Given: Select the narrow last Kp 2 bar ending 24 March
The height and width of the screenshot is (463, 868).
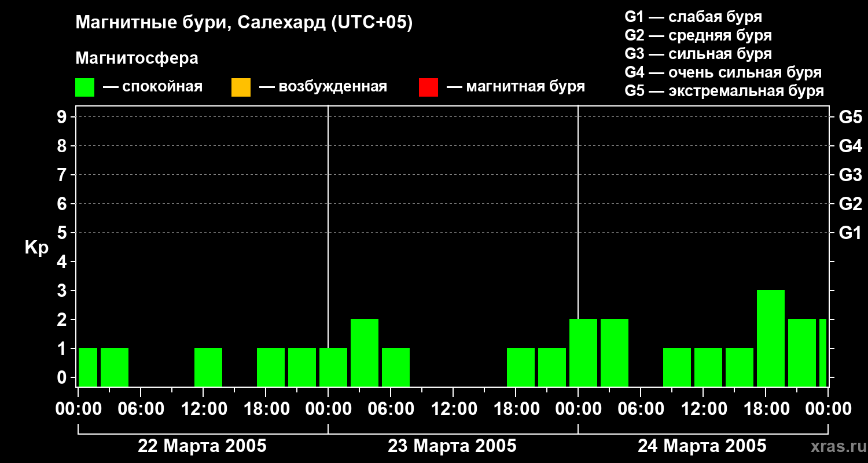Looking at the screenshot, I should coord(823,352).
